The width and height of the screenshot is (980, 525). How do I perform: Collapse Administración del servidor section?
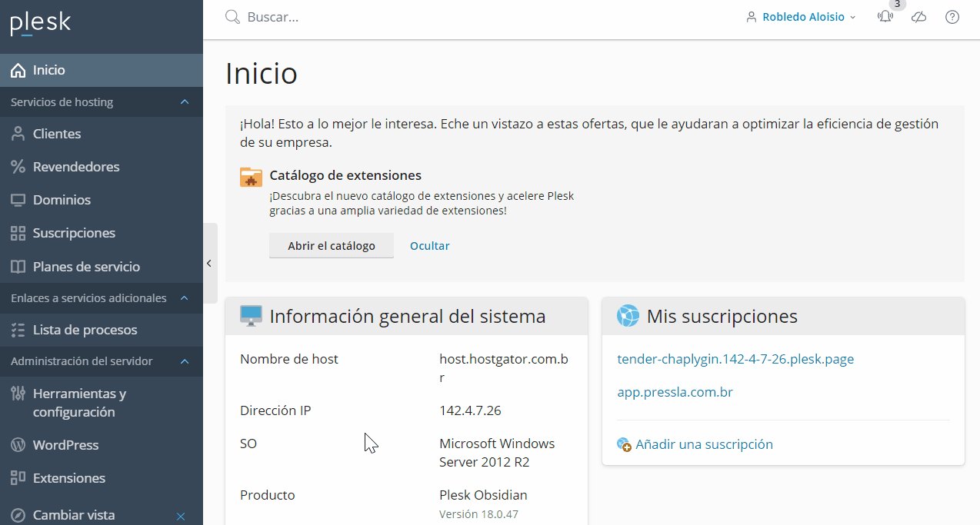(185, 361)
